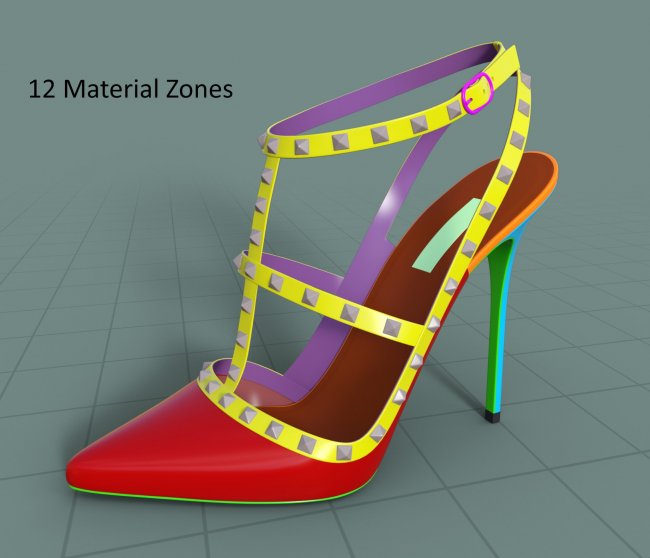Select the yellow middle horizontal studded strap
This screenshot has width=650, height=558.
(x=332, y=301)
